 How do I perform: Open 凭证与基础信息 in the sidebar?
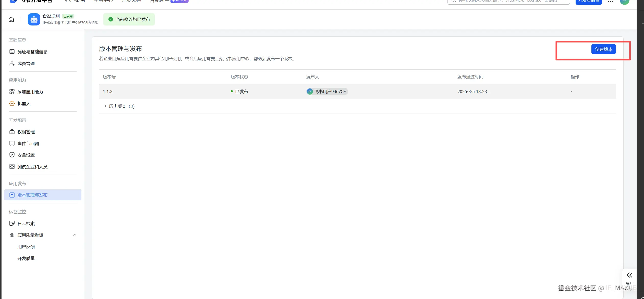[x=32, y=52]
